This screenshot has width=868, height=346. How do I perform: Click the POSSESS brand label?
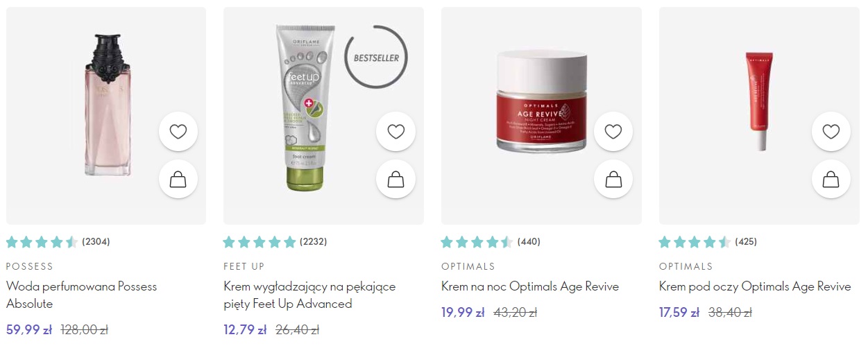tap(30, 266)
